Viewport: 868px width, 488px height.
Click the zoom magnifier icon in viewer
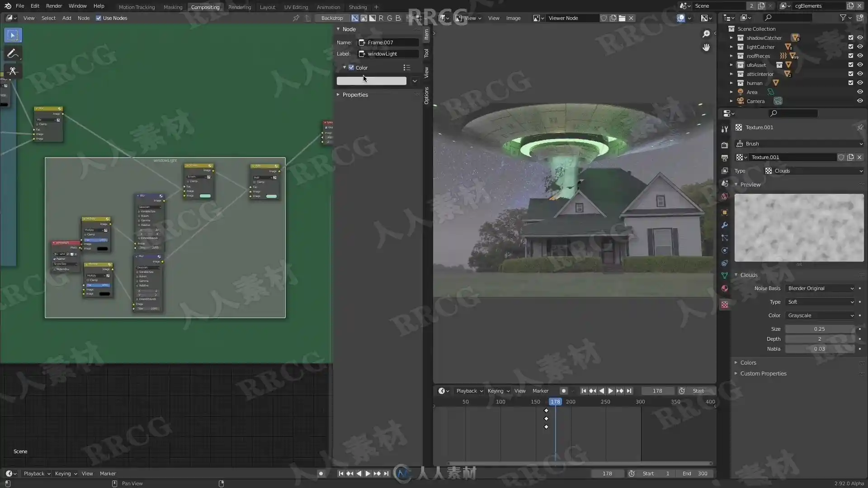[706, 34]
